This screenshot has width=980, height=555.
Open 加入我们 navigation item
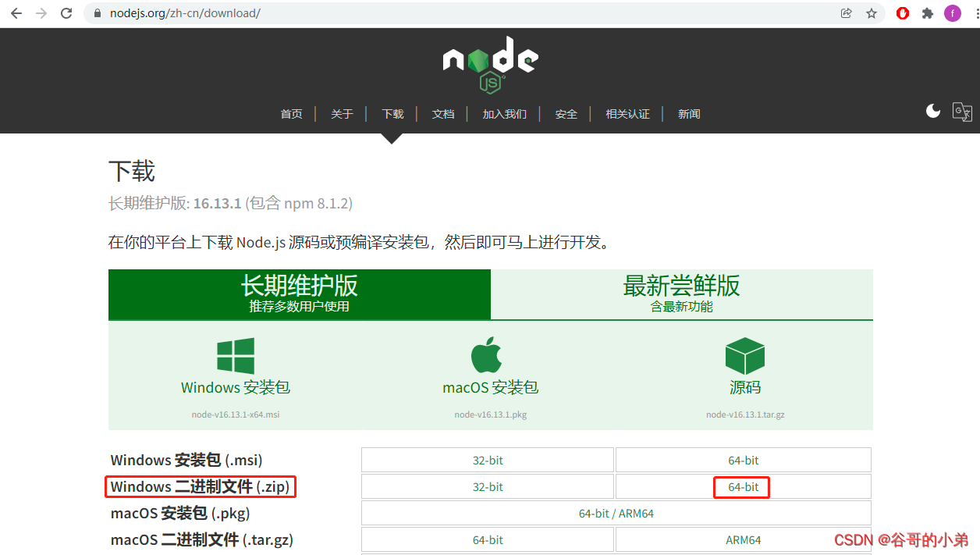[x=505, y=114]
